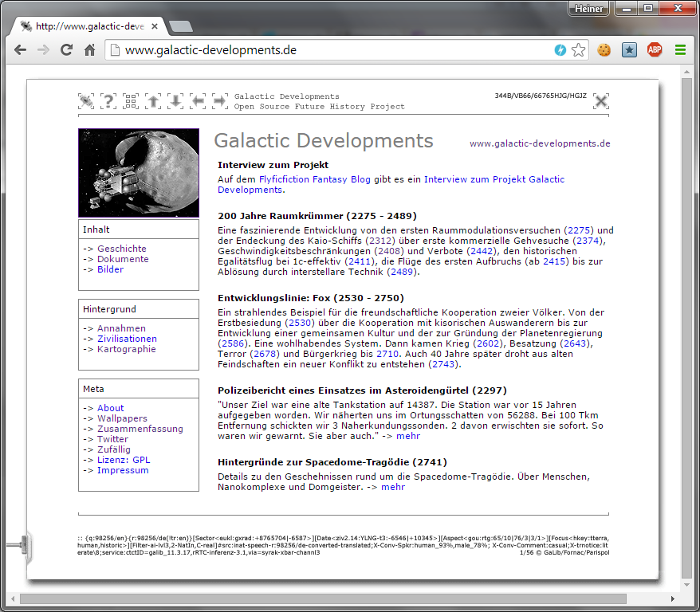Open the year 2489 link
The height and width of the screenshot is (612, 700).
[402, 272]
